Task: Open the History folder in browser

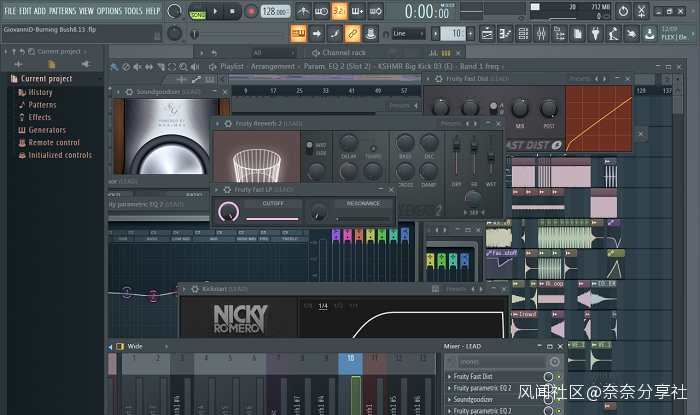Action: [40, 92]
